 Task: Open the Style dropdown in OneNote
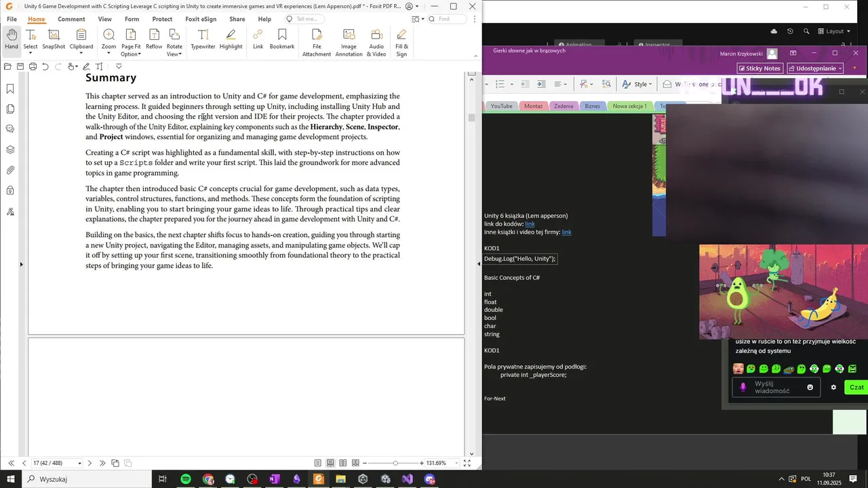tap(637, 84)
